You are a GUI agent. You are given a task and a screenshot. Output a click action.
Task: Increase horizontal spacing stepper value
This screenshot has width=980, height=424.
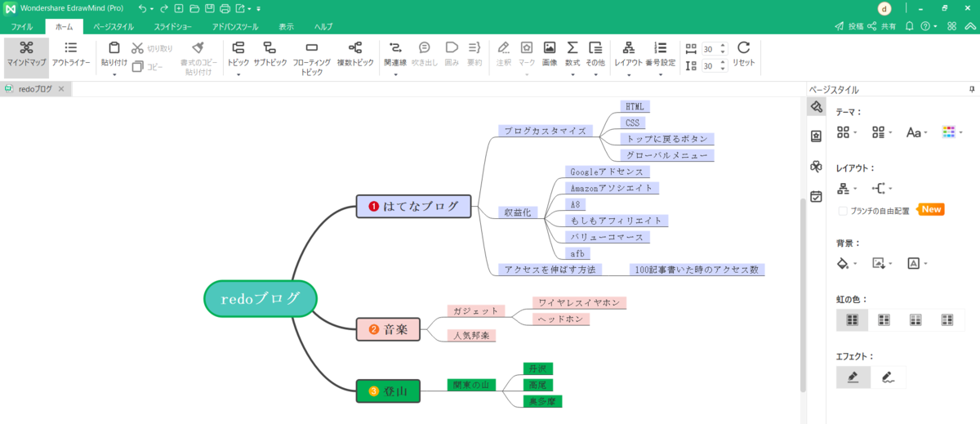[x=724, y=46]
